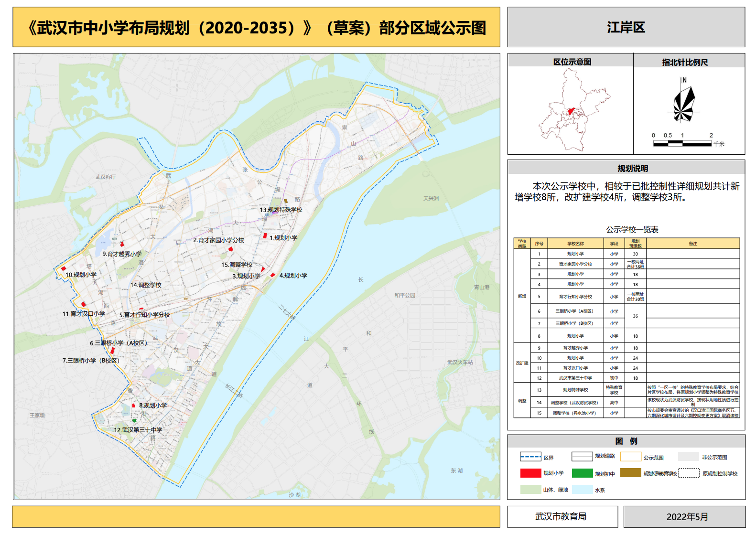Click the 2022年5月 date box
The height and width of the screenshot is (534, 756).
pyautogui.click(x=684, y=517)
